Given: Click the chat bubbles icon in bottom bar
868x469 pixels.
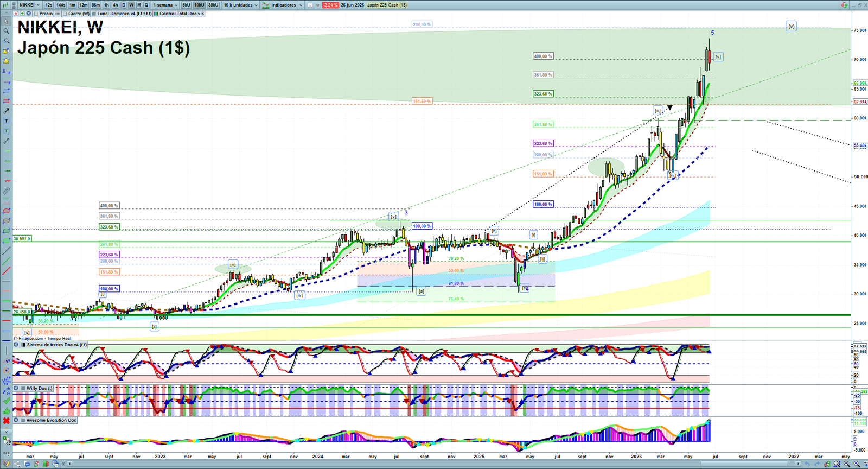Looking at the screenshot, I should click(27, 464).
